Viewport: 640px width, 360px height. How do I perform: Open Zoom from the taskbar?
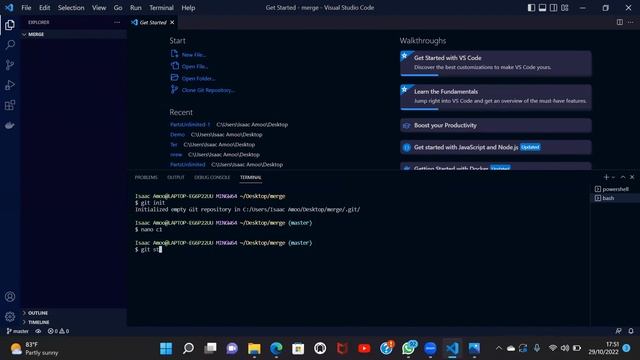(430, 348)
